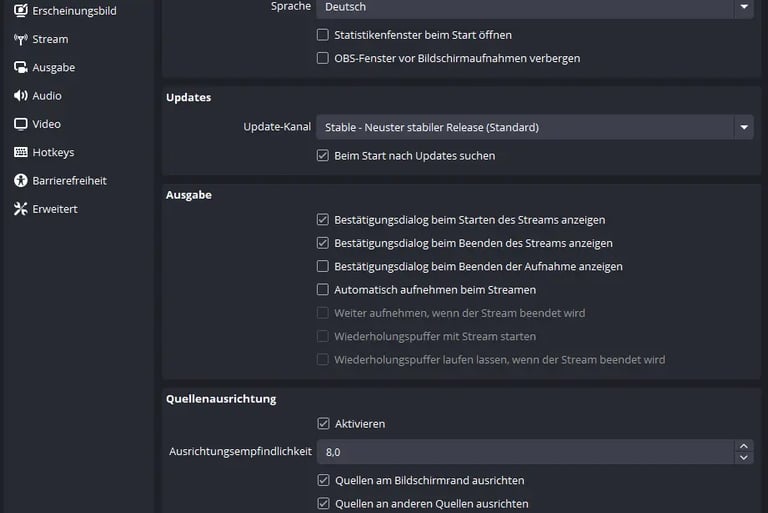Open the Erscheinungsbild settings page
The image size is (768, 513).
point(74,10)
